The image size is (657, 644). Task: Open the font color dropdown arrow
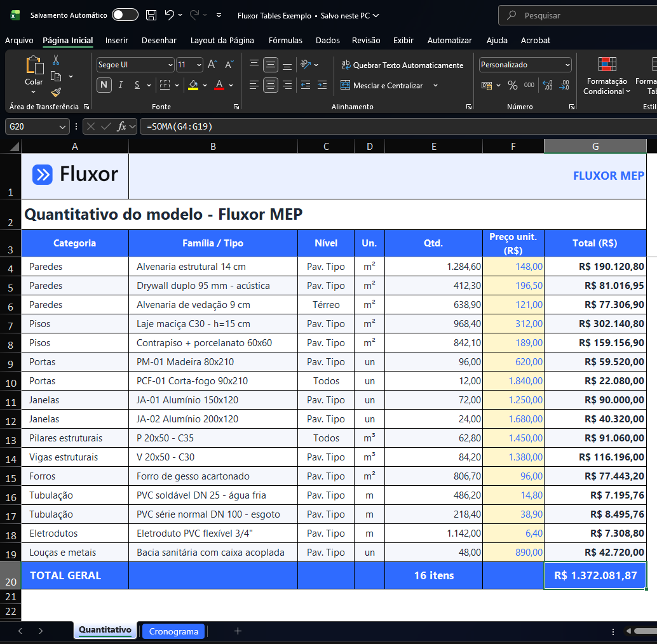[x=231, y=85]
